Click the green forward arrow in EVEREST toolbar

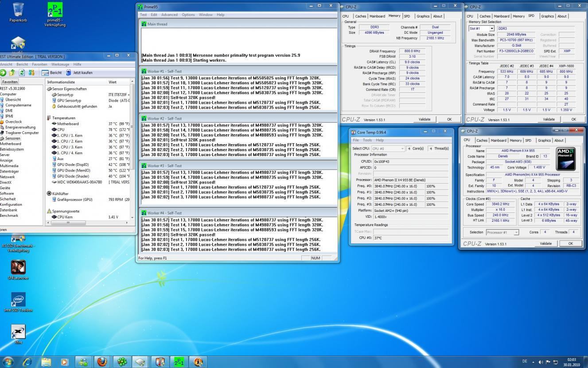pos(3,73)
